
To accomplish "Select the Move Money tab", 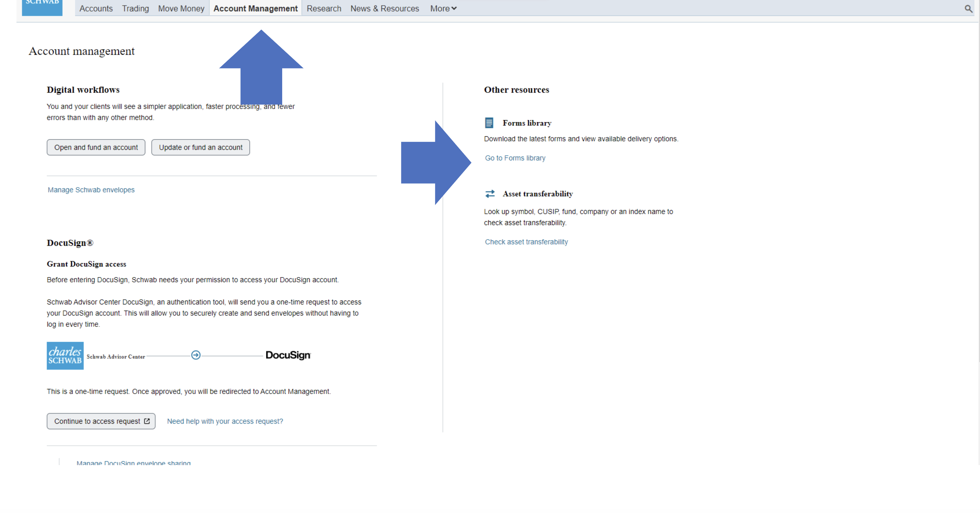I will [181, 8].
